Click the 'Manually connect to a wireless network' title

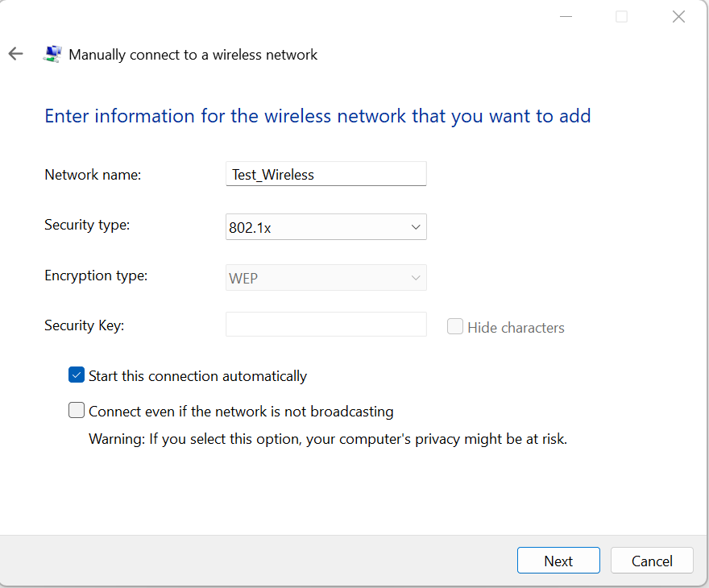(193, 55)
